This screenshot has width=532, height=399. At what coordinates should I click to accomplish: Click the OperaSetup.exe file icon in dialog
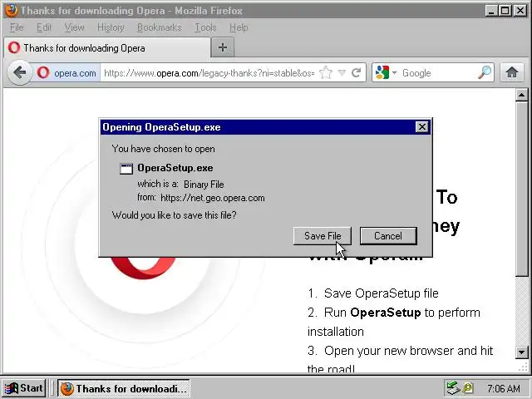[x=126, y=169]
